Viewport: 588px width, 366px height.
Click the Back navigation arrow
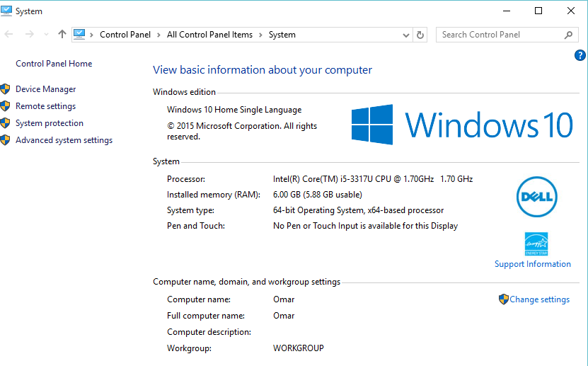click(x=8, y=35)
